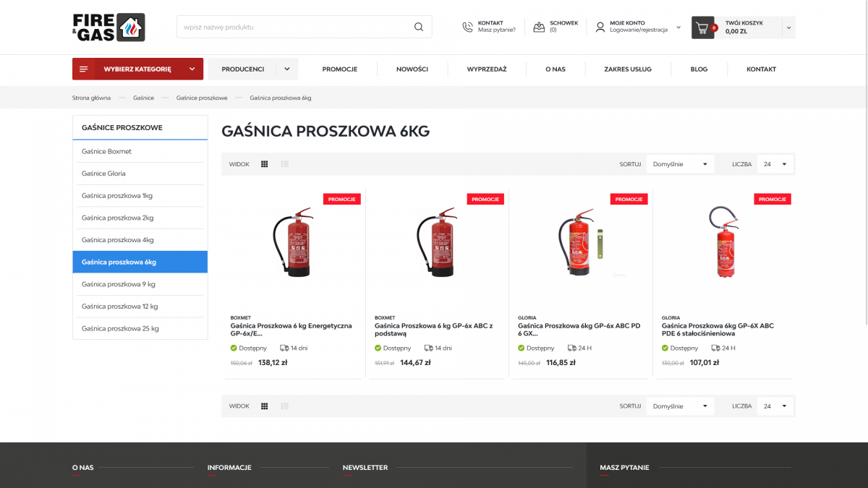Open the Promocje menu item
The image size is (868, 488).
click(x=340, y=69)
